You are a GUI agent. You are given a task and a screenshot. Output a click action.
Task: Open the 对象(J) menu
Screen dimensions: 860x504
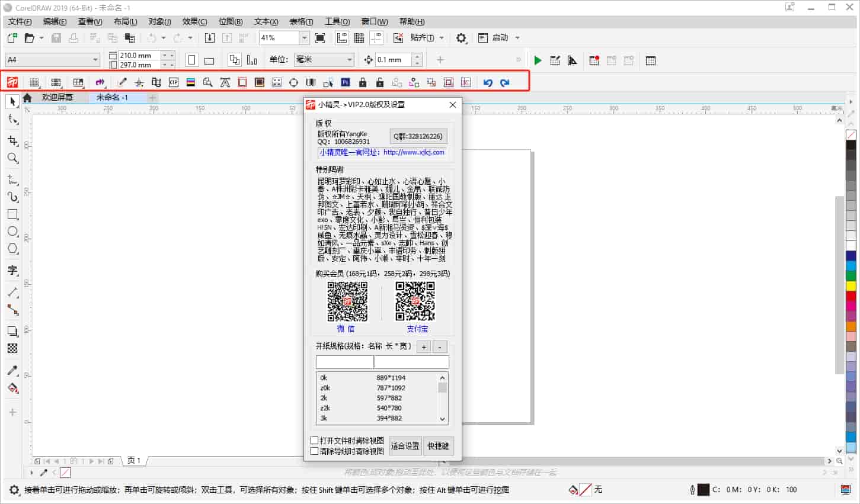[x=159, y=21]
